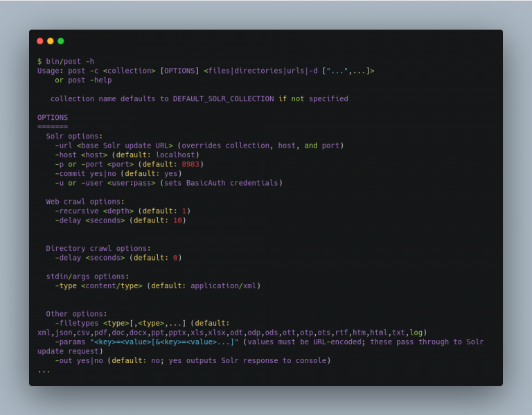
Task: Click the '-recursive' option flag
Action: pyautogui.click(x=77, y=211)
